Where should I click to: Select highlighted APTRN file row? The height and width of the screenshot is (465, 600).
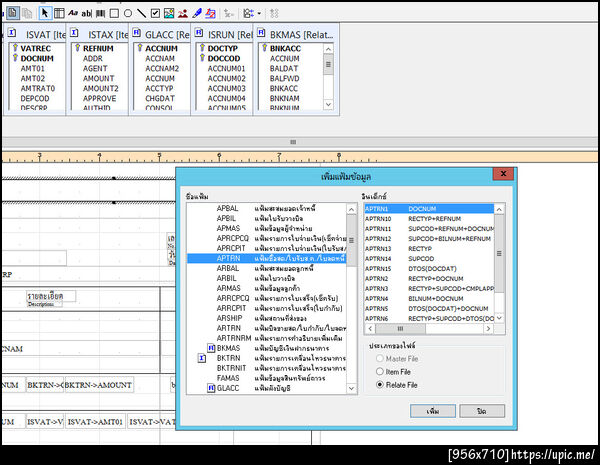(266, 258)
